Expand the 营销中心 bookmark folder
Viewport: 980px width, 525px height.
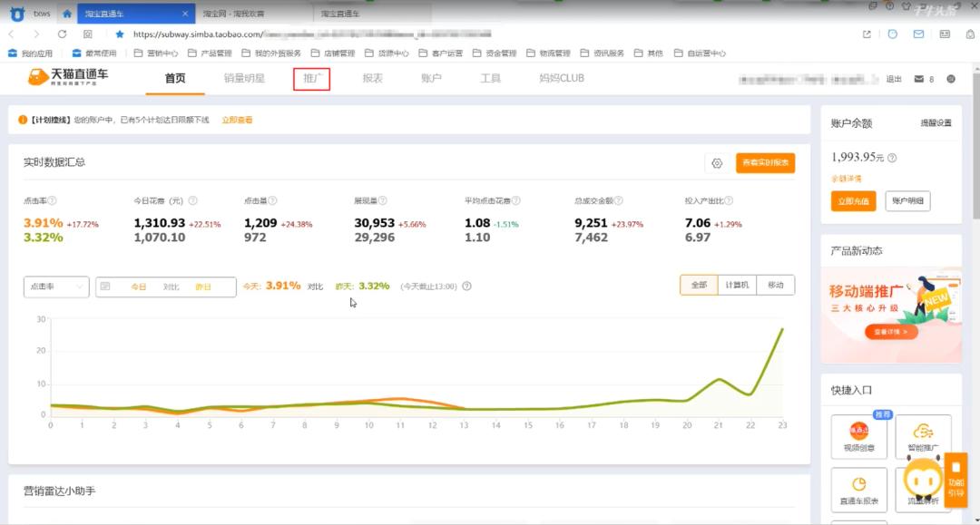click(159, 53)
